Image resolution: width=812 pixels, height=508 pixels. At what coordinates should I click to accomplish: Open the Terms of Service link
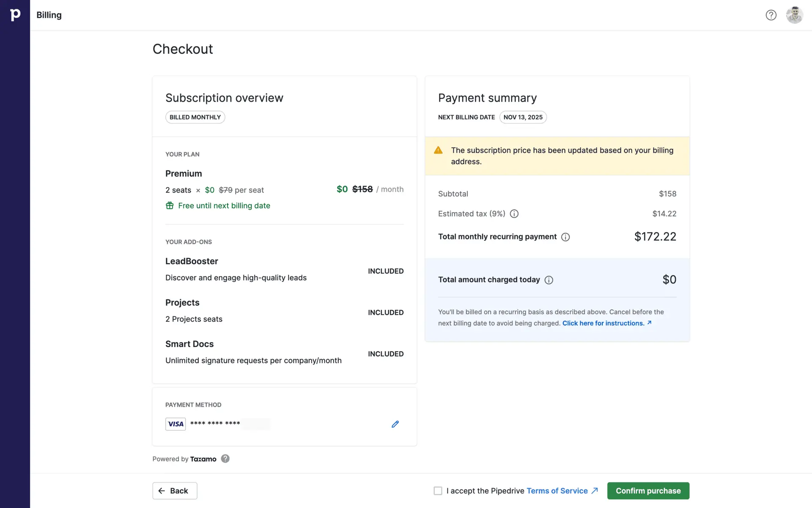click(x=557, y=491)
